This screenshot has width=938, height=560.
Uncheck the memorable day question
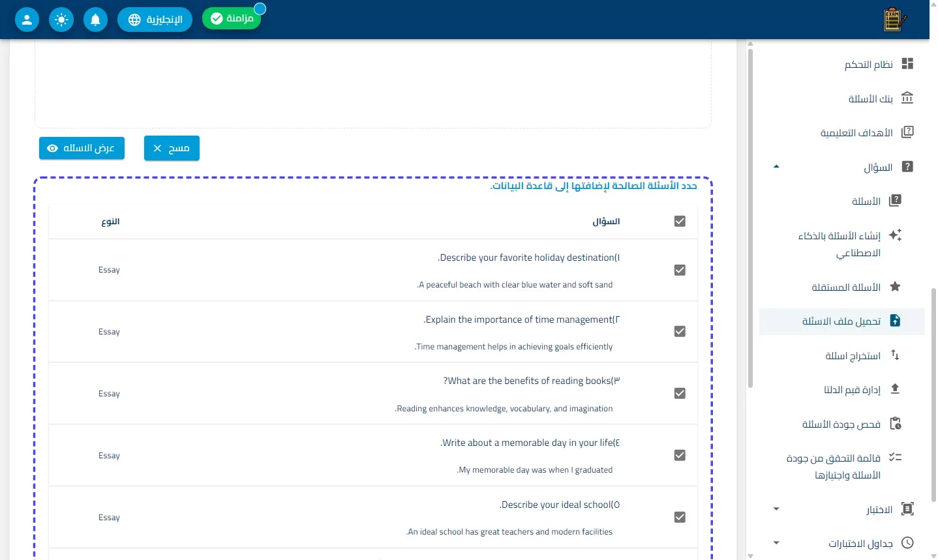(680, 456)
